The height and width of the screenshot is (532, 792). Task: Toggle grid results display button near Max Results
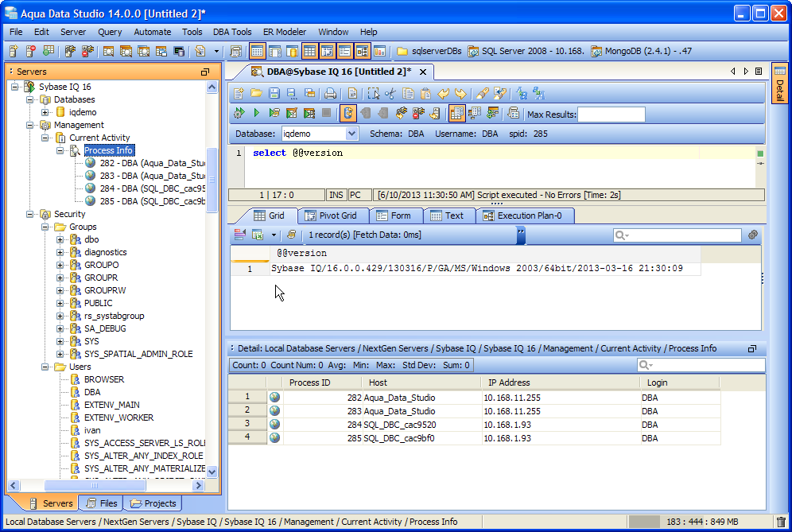(x=456, y=113)
